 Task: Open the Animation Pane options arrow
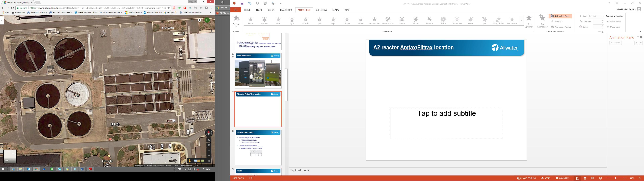638,37
